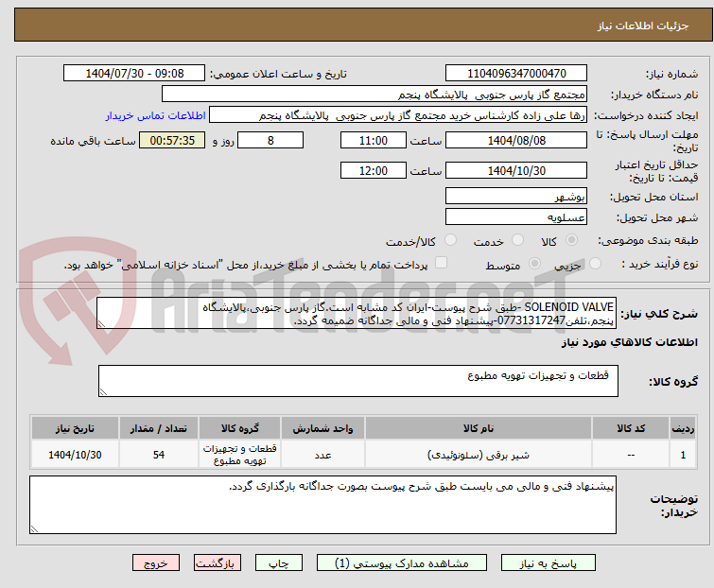Click the delivery province field 'بوشهر'

(x=516, y=197)
